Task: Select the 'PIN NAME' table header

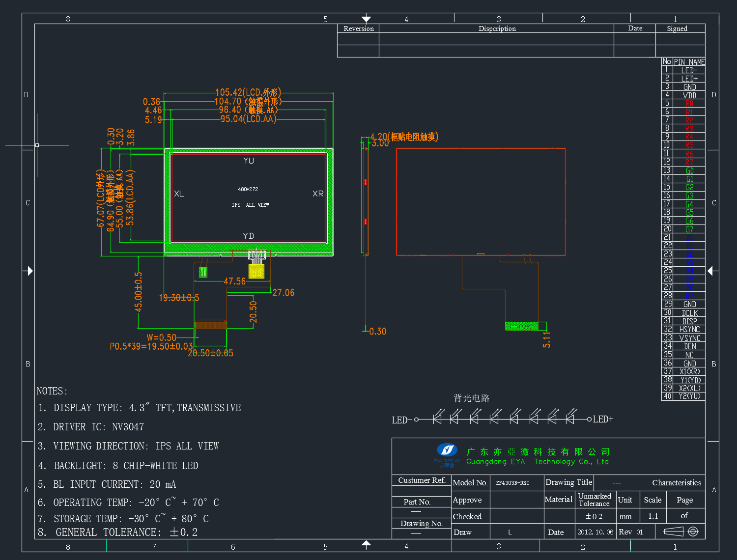Action: (x=689, y=62)
